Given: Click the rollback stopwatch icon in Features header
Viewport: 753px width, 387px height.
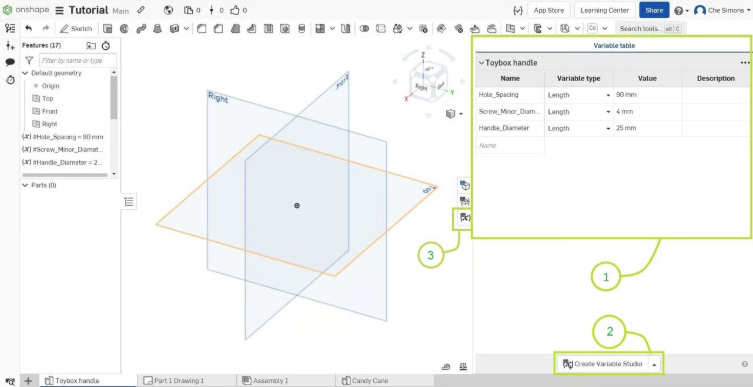Looking at the screenshot, I should click(106, 46).
